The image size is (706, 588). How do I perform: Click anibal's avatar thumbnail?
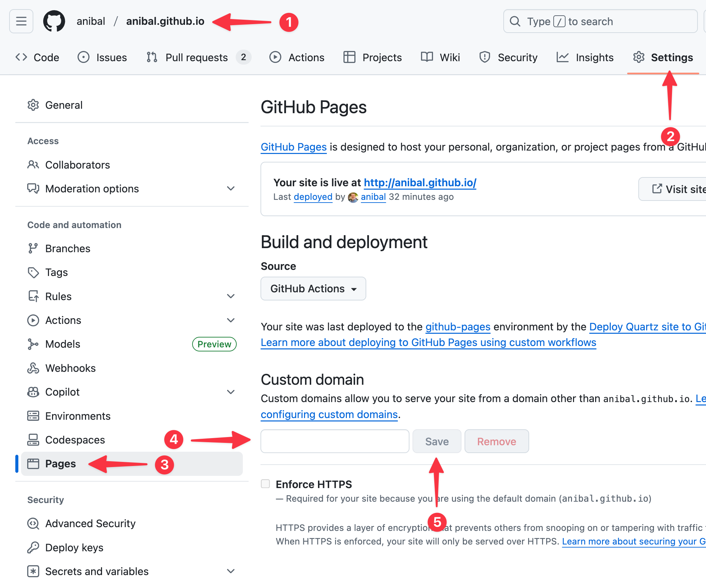tap(353, 197)
